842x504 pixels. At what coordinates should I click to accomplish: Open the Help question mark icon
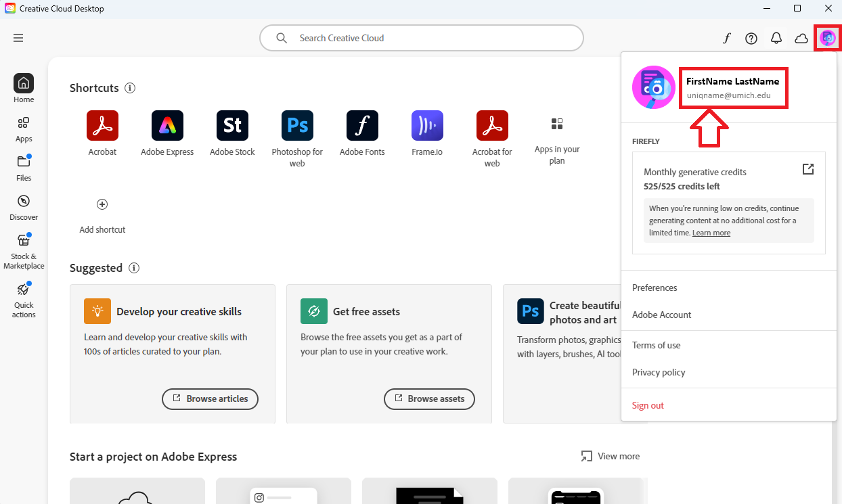coord(751,39)
